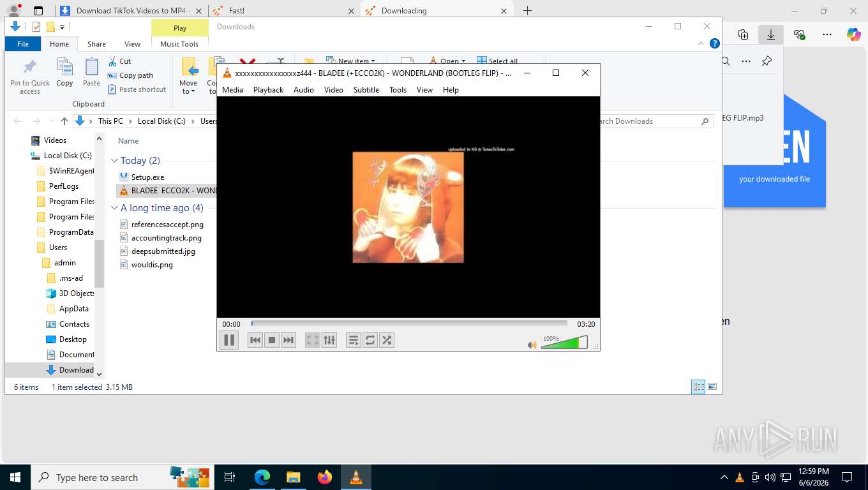The image size is (868, 490).
Task: Click Select all in Explorer ribbon
Action: 497,61
